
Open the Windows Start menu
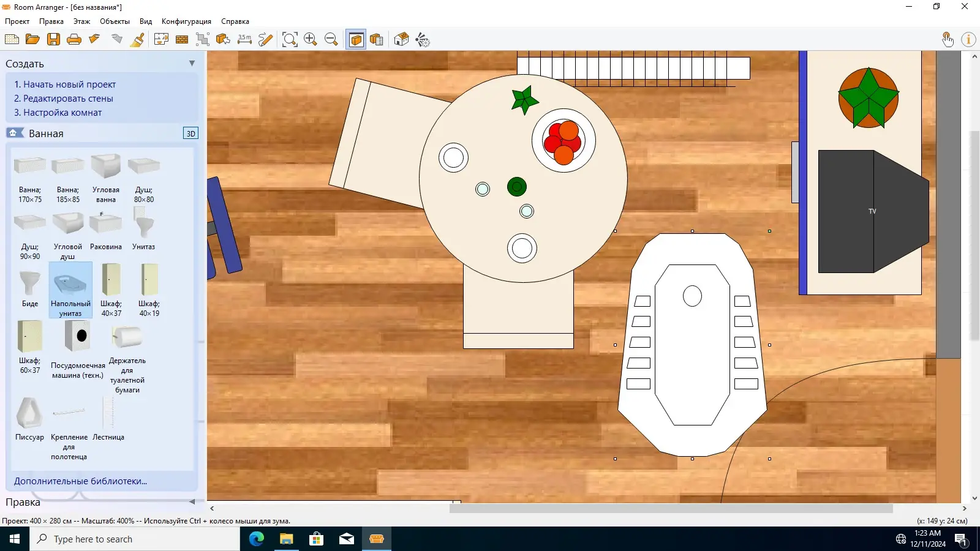[x=15, y=539]
